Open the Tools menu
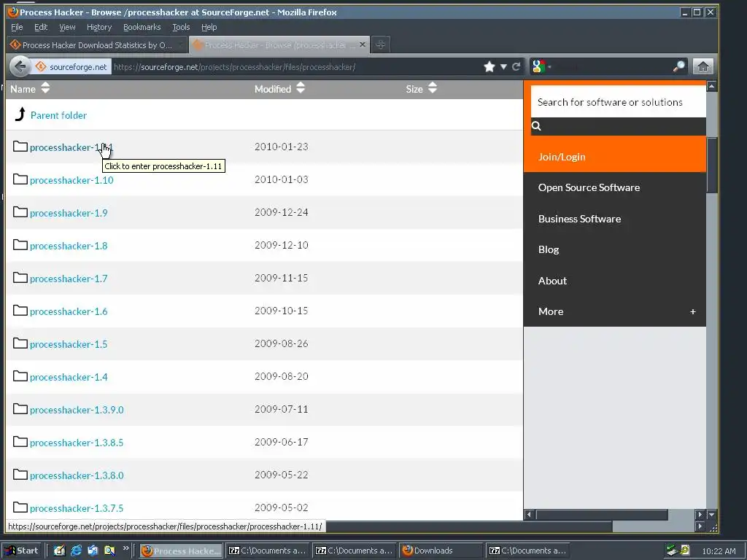The height and width of the screenshot is (560, 747). click(x=181, y=27)
